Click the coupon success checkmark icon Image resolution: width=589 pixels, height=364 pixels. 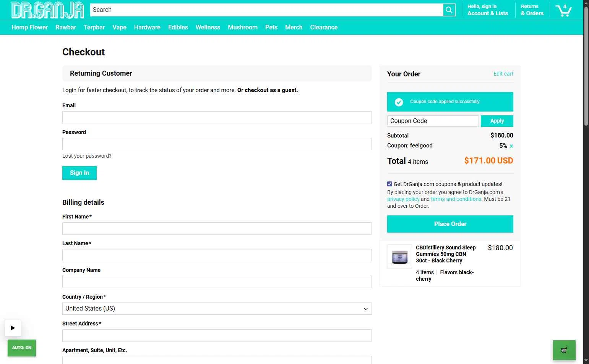click(x=399, y=102)
